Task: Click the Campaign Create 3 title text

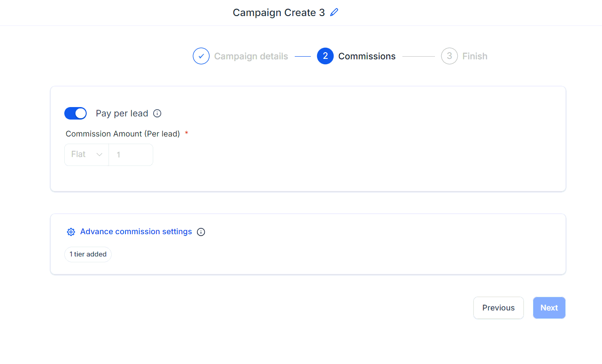Action: pyautogui.click(x=279, y=12)
